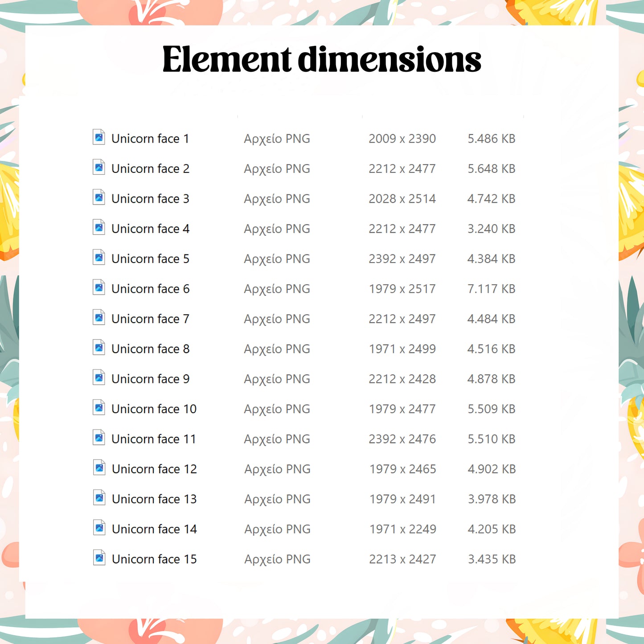The width and height of the screenshot is (644, 644).
Task: Click the file size 3.435 KB
Action: (x=492, y=559)
